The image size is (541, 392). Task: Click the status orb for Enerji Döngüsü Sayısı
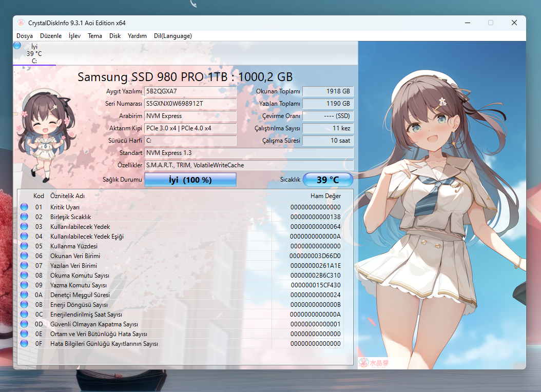point(24,304)
